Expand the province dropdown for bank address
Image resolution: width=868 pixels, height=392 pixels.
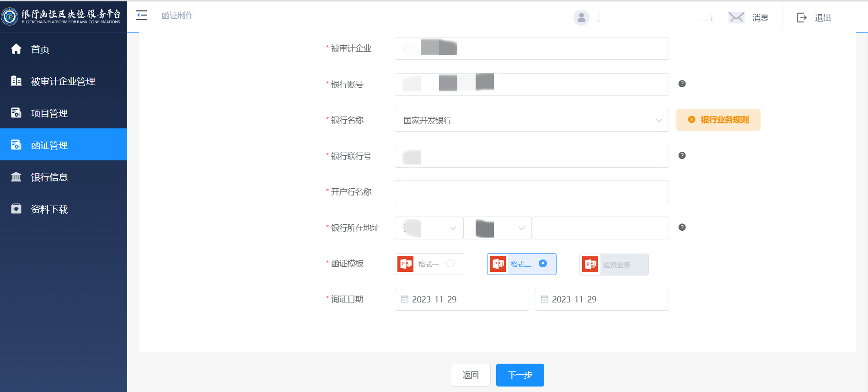click(429, 228)
